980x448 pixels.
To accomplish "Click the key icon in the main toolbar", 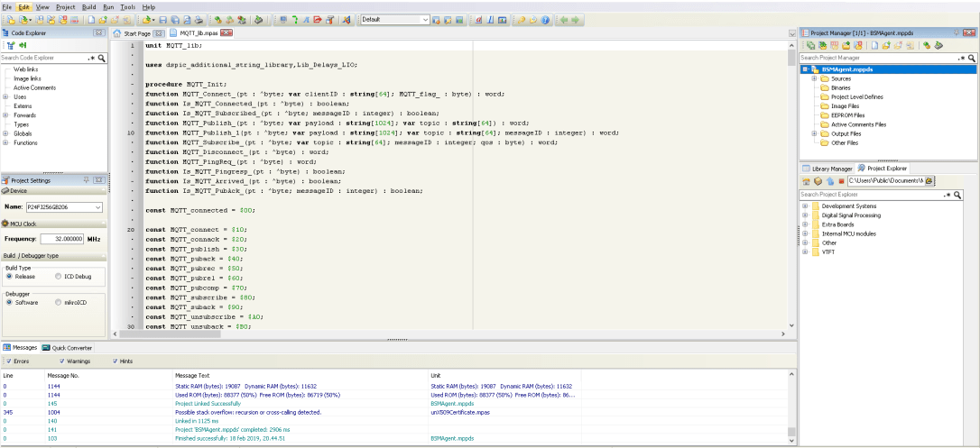I will (x=522, y=20).
